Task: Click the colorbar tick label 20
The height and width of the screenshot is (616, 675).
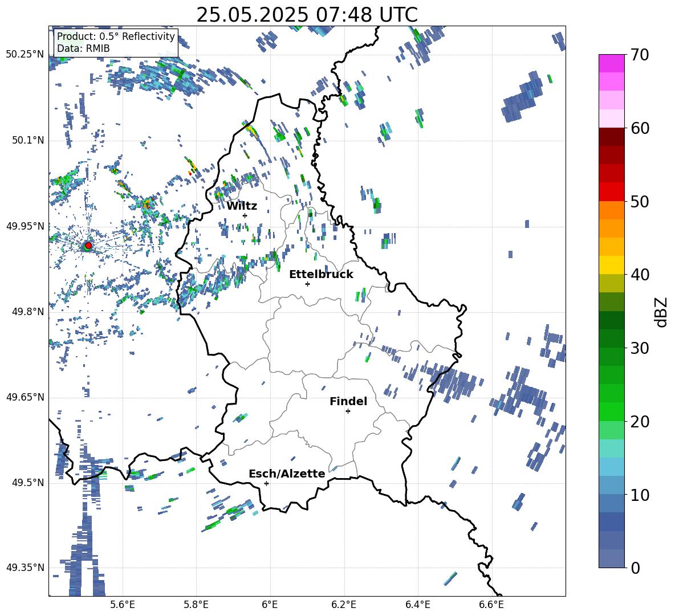Action: 640,422
